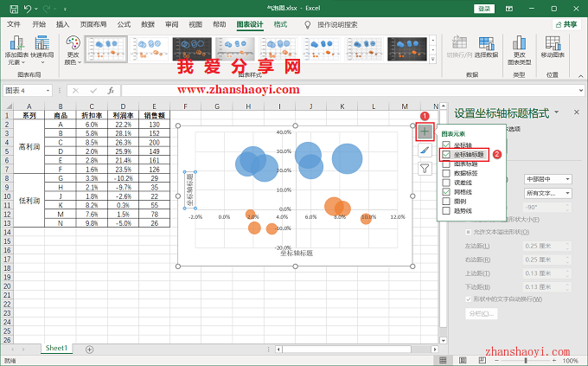Switch to Page Layout view icon

point(463,360)
